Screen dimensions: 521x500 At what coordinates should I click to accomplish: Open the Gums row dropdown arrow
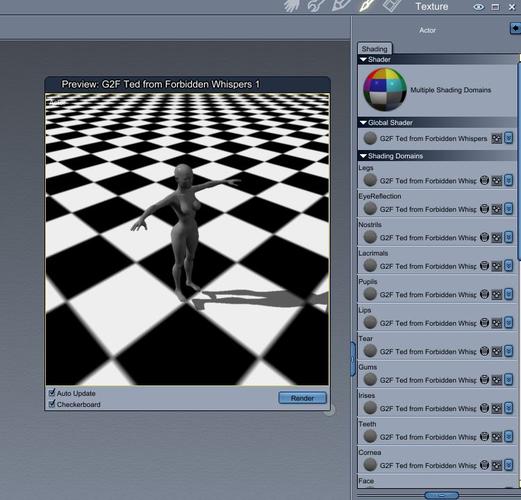click(508, 379)
